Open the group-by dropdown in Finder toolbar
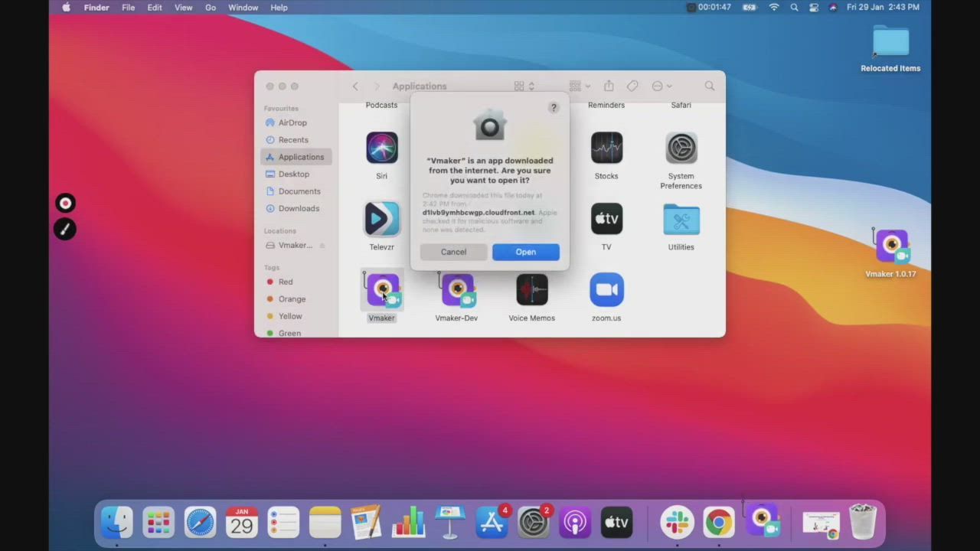 click(x=580, y=86)
